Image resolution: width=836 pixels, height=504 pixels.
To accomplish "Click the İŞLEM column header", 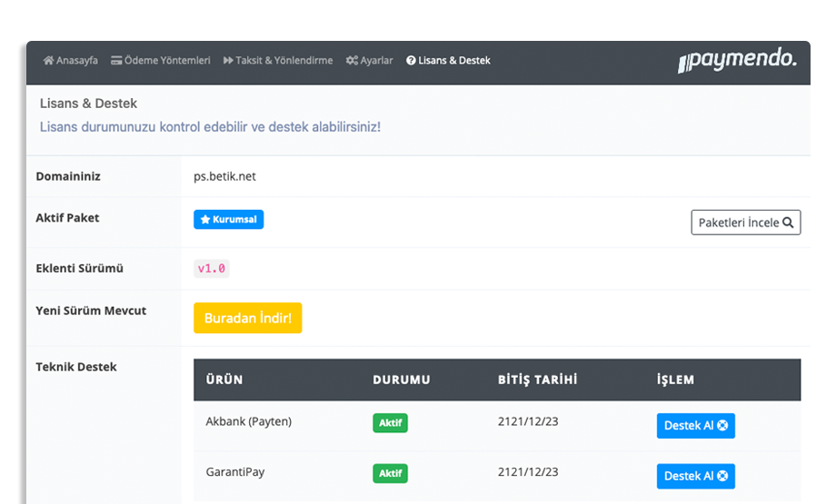I will pos(675,380).
